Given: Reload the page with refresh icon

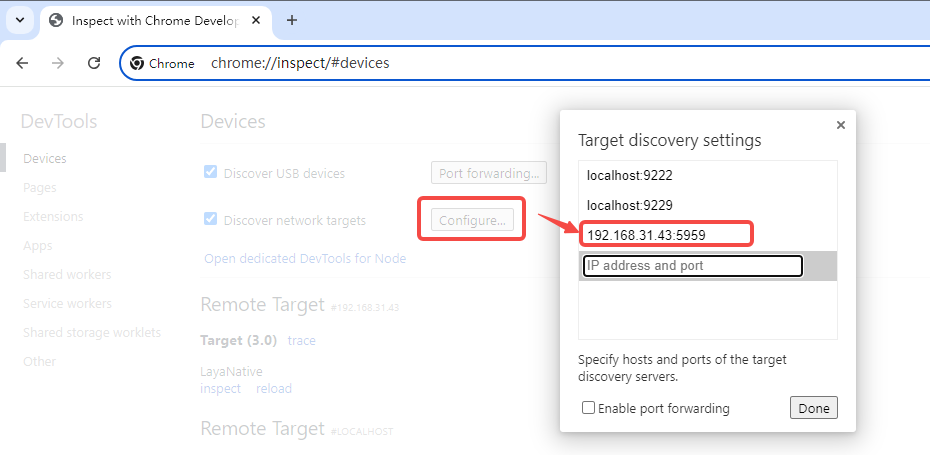Looking at the screenshot, I should 94,63.
